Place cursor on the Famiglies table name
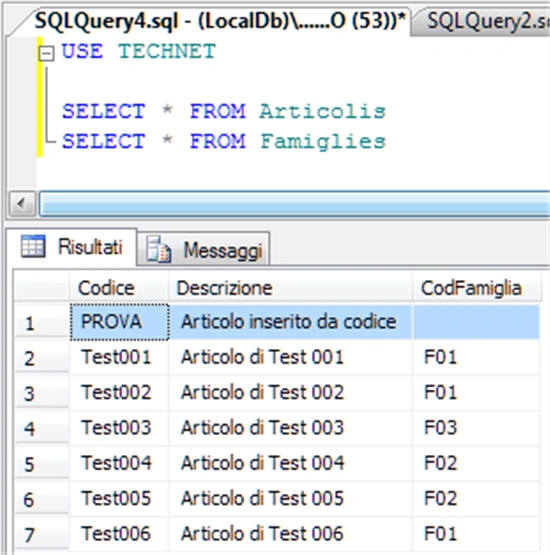This screenshot has height=555, width=550. click(323, 142)
